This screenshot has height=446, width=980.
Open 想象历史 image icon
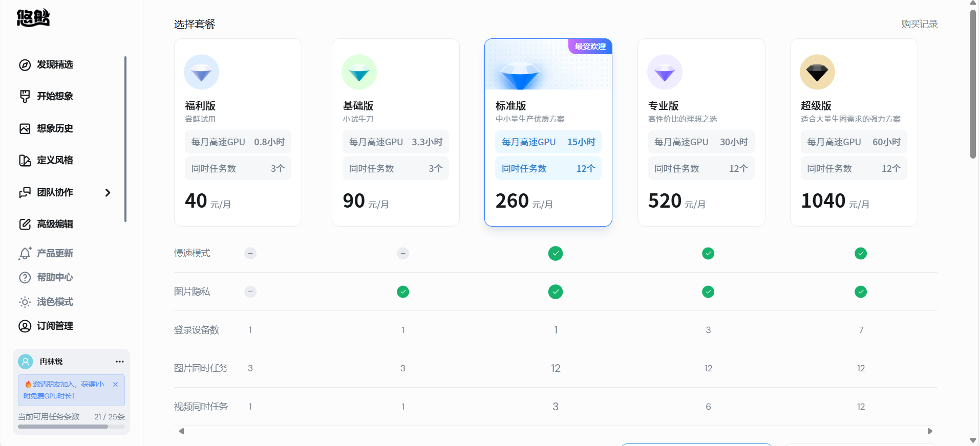coord(25,128)
